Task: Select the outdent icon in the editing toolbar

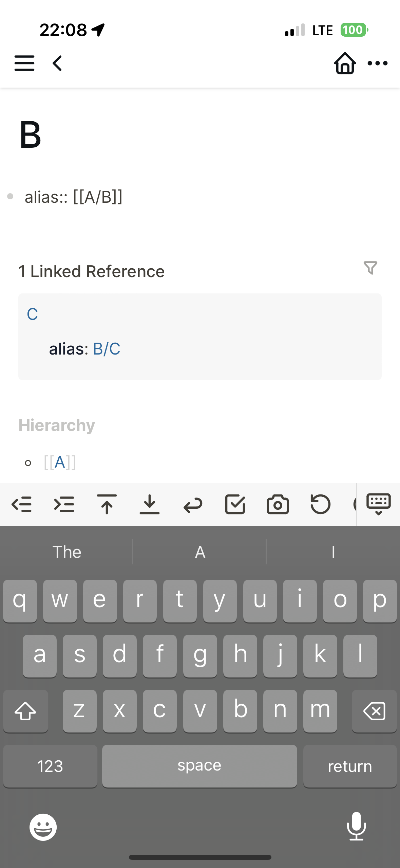Action: tap(22, 505)
